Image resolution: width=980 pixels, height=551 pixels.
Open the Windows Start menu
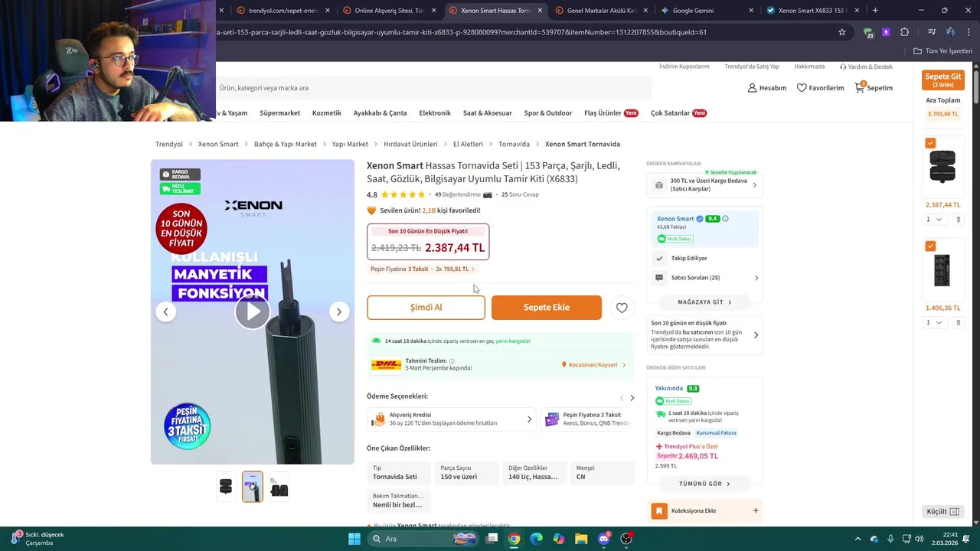354,539
